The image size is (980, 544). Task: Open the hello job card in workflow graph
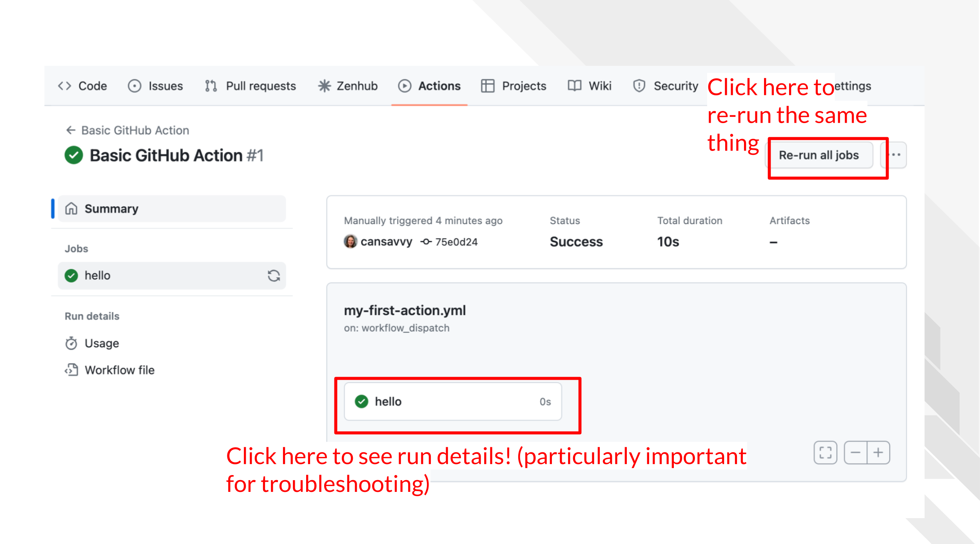point(453,401)
